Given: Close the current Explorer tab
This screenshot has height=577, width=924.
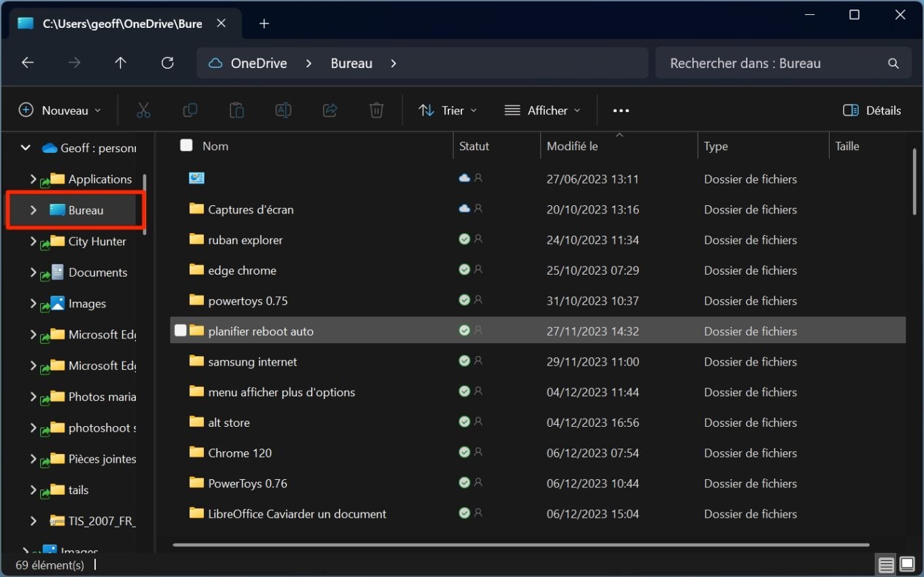Looking at the screenshot, I should (x=221, y=23).
